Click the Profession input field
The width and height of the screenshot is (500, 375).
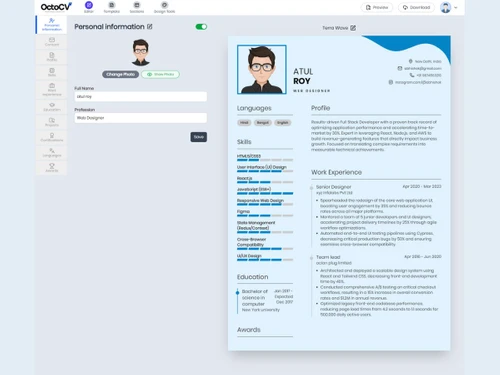tap(141, 118)
